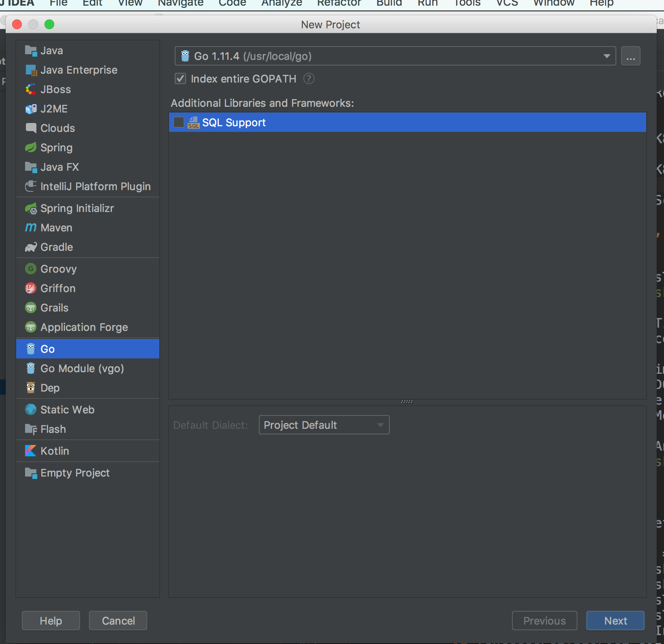This screenshot has width=664, height=644.
Task: Click the Go Module (vgo) label
Action: coord(82,369)
